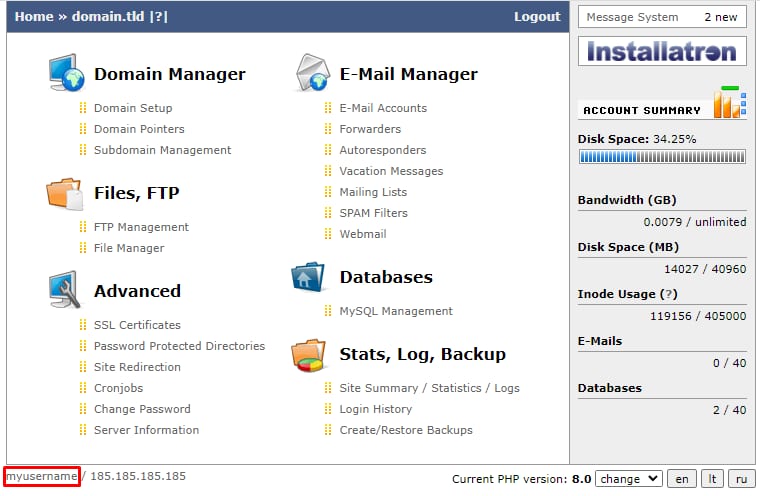Log out using the Logout link
Viewport: 760px width, 496px height.
537,16
